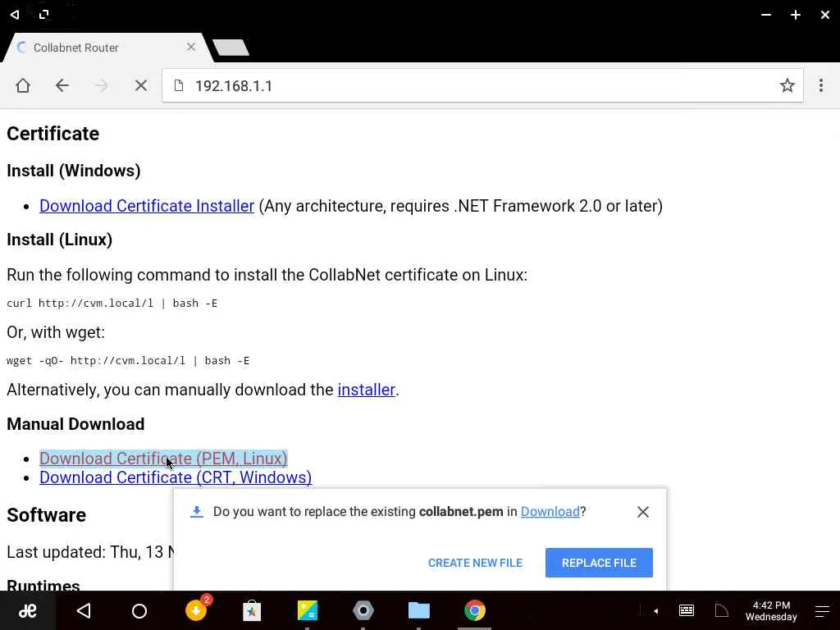840x630 pixels.
Task: Open the browser three-dot menu
Action: click(820, 85)
